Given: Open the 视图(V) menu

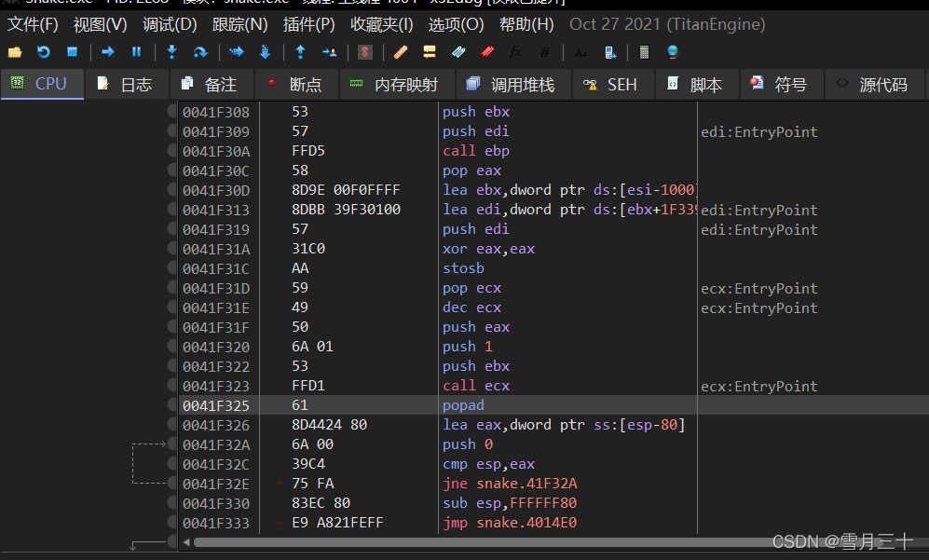Looking at the screenshot, I should 100,24.
